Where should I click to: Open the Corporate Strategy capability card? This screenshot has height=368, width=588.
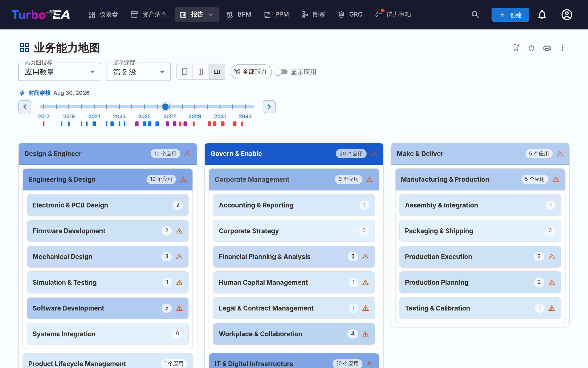pos(294,231)
